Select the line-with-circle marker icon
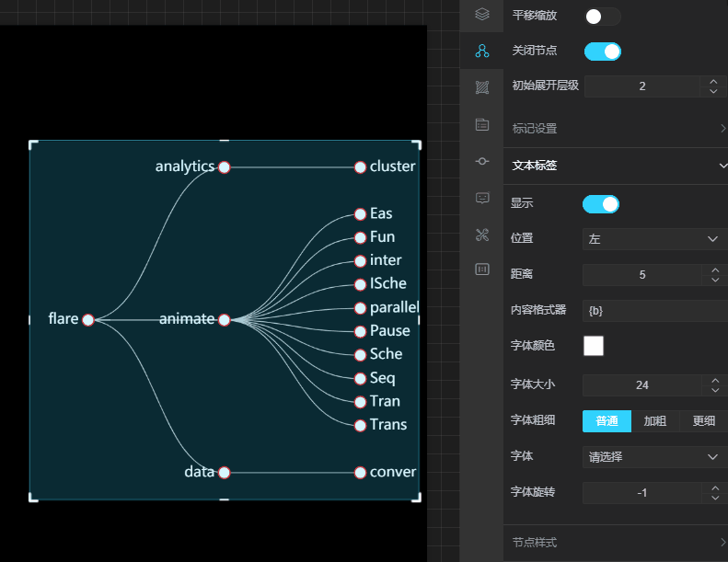Viewport: 728px width, 562px height. 482,161
